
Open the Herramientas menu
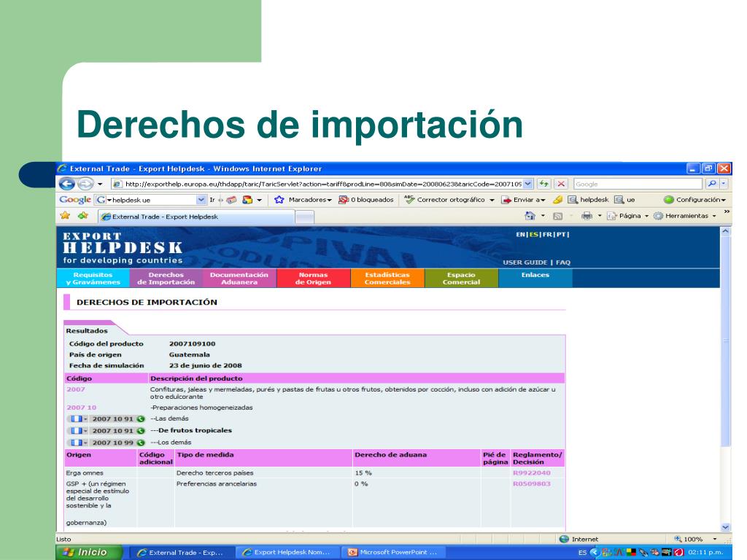[684, 216]
